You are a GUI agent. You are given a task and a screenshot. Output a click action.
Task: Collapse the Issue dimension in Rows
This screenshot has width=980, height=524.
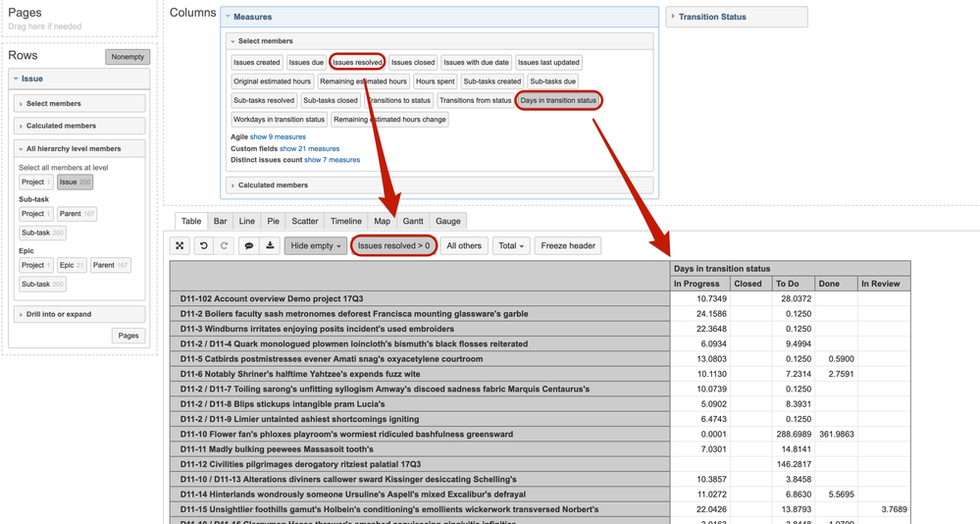coord(17,79)
